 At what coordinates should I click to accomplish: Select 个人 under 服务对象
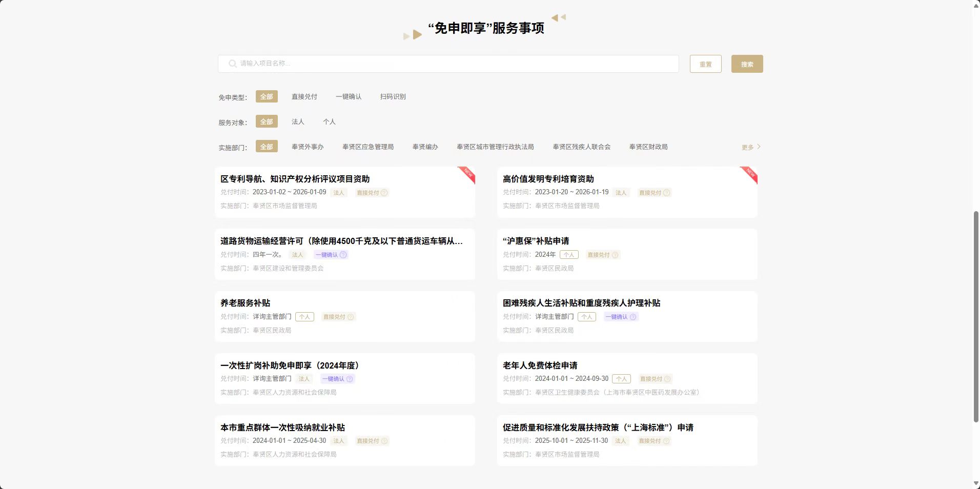click(329, 121)
